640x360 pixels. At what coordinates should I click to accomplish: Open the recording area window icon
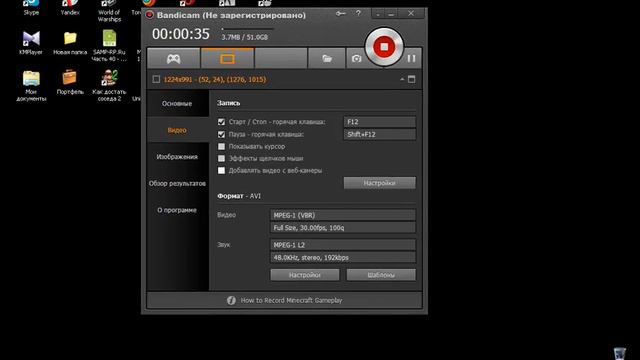pyautogui.click(x=411, y=79)
